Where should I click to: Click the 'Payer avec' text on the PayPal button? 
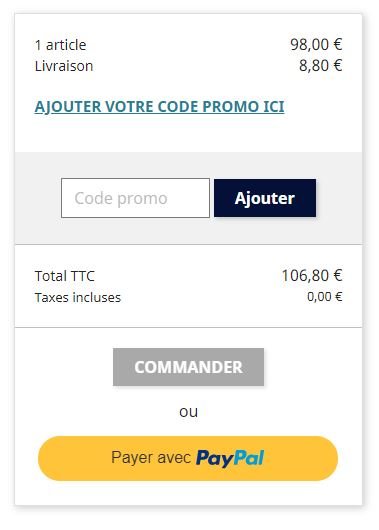click(x=151, y=457)
